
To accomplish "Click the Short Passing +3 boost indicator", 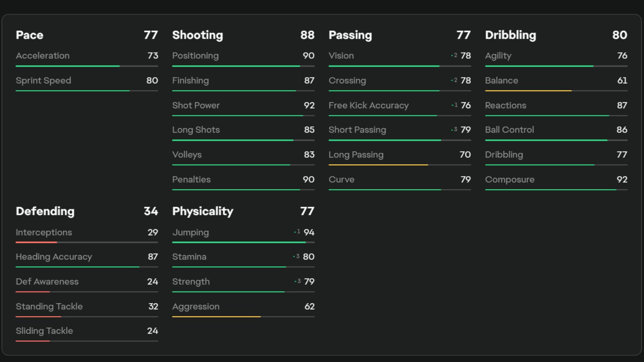I will pos(454,129).
